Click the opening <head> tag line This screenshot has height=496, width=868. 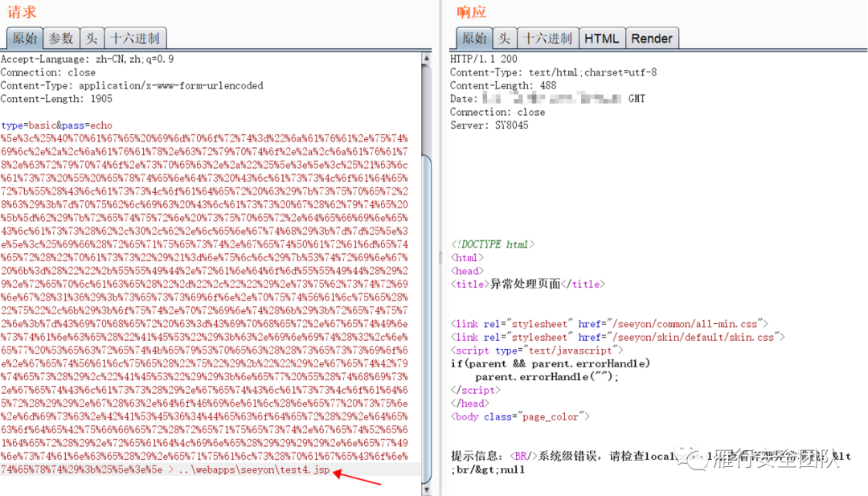tap(467, 271)
